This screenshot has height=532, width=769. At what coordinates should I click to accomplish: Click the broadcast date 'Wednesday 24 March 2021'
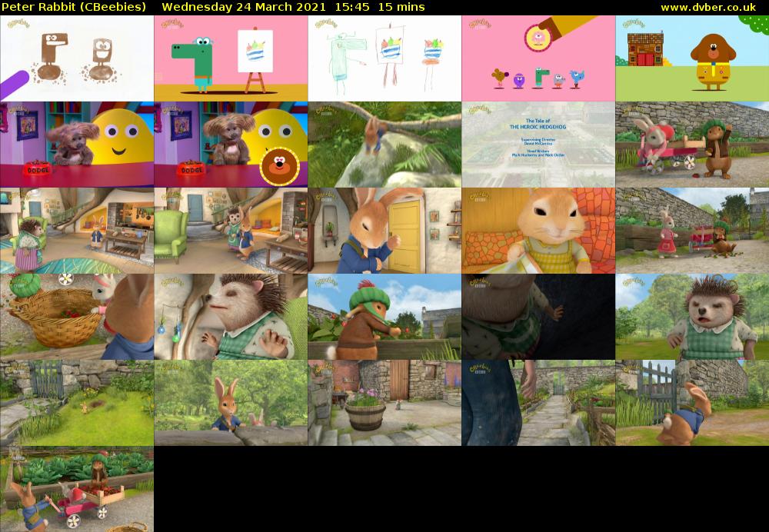click(228, 6)
